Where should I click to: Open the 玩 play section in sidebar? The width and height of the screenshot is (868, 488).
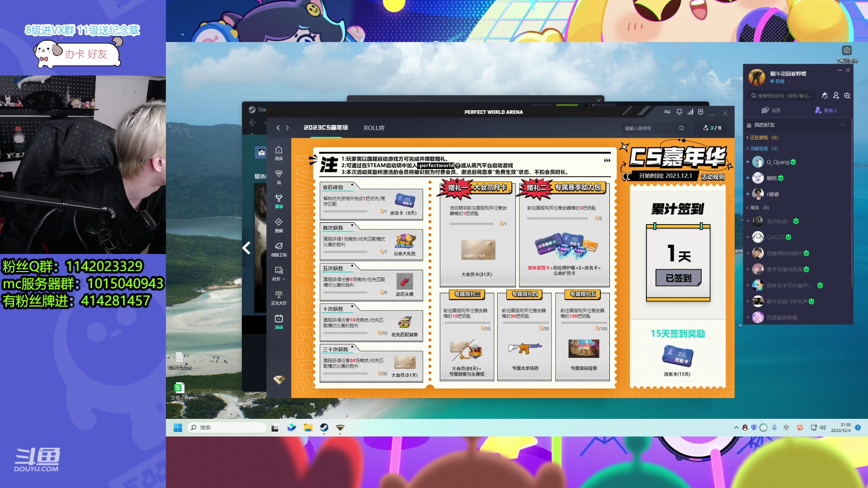tap(279, 177)
